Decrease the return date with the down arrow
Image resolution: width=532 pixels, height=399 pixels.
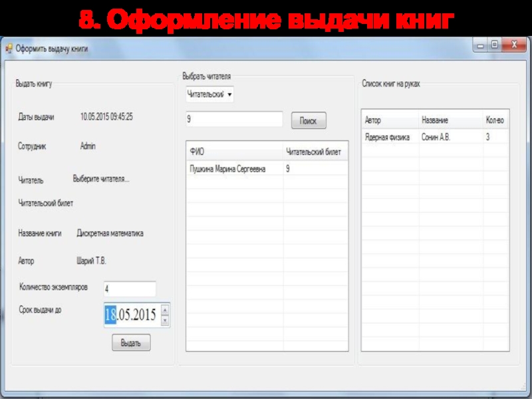(x=165, y=321)
